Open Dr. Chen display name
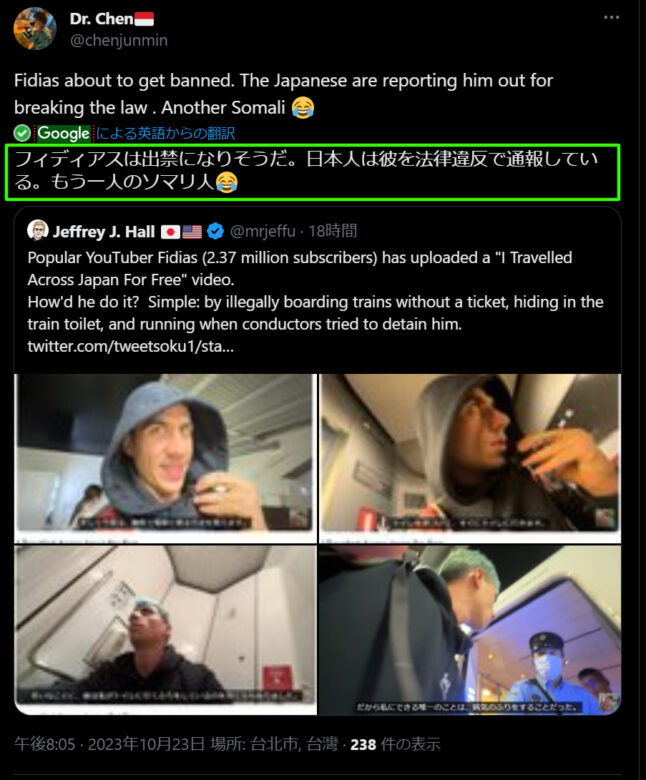 [101, 19]
